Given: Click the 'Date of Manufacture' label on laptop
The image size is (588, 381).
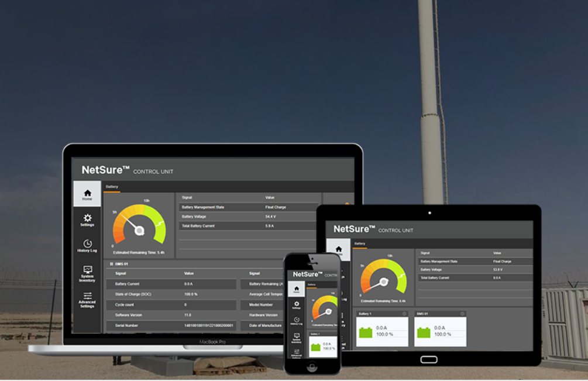Looking at the screenshot, I should [x=265, y=325].
